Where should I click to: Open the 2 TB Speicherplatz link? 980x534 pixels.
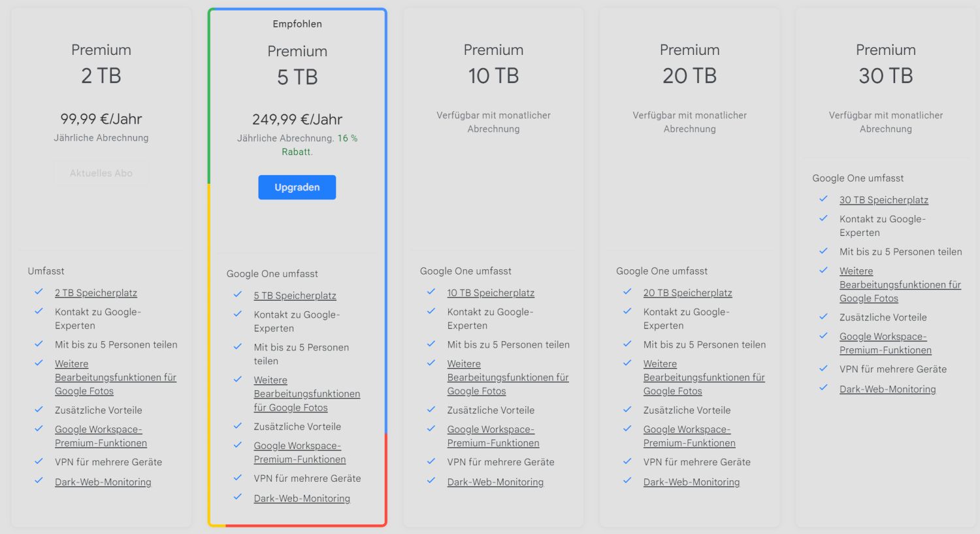click(x=96, y=293)
